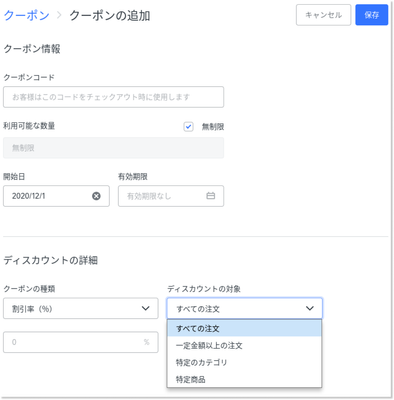
Task: Click the 開始日 field showing 2020/12/1
Action: (x=56, y=196)
